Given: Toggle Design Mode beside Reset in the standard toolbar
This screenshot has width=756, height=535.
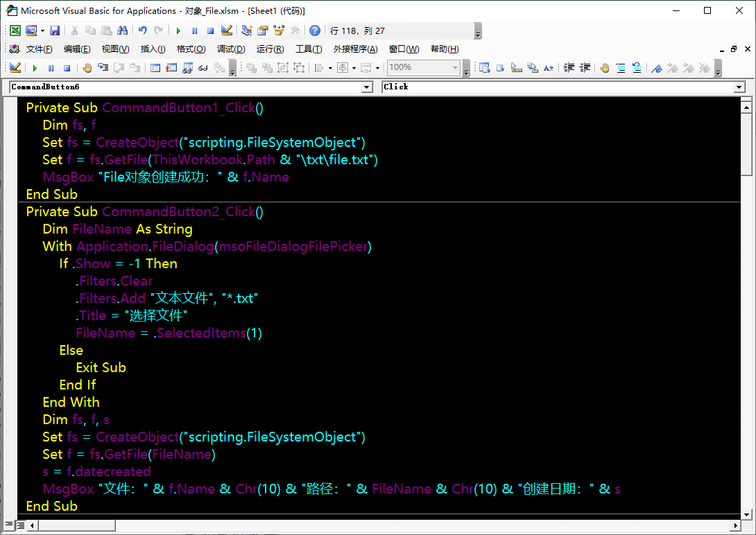Looking at the screenshot, I should point(226,30).
